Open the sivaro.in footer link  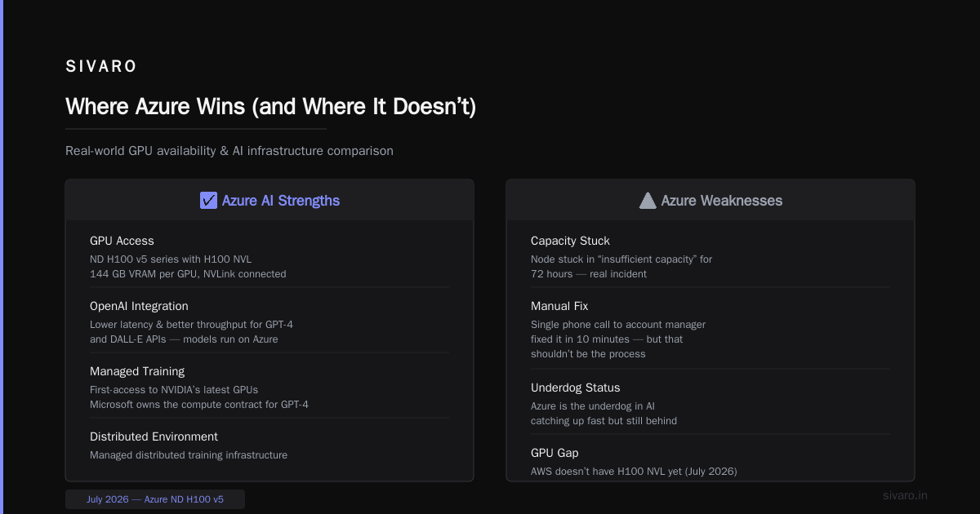coord(905,495)
